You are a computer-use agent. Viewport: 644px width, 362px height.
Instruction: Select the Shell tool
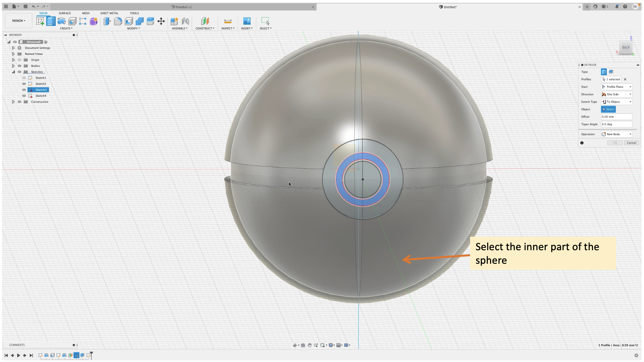pyautogui.click(x=129, y=21)
